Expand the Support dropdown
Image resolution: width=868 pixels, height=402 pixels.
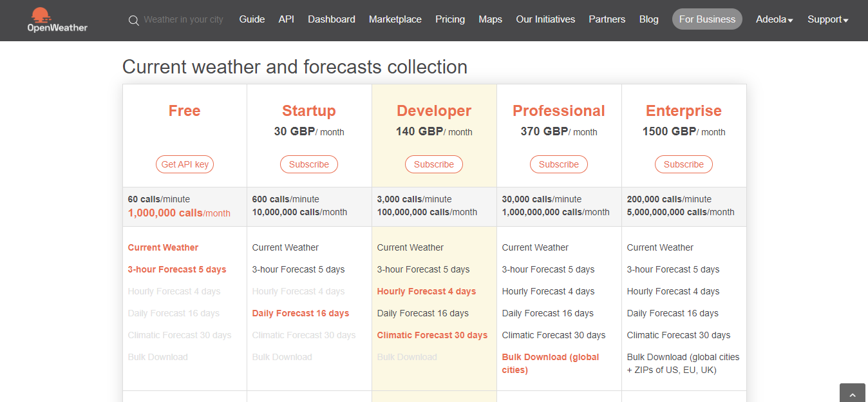point(828,19)
